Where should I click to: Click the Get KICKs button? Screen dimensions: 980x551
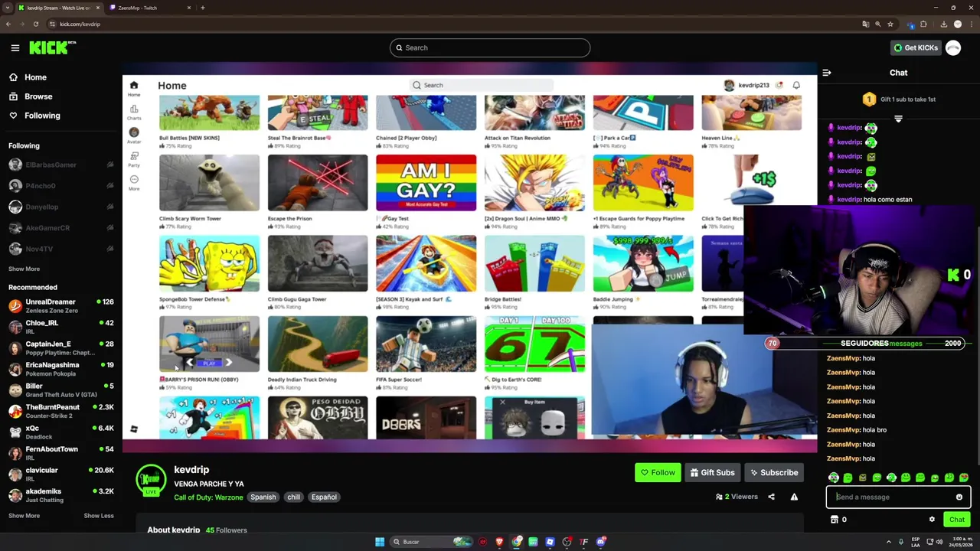(916, 47)
